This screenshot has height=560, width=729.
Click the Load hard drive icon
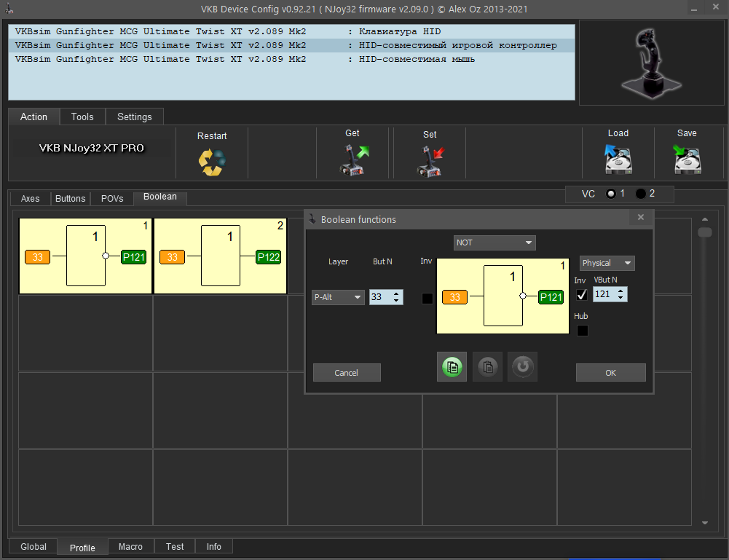[x=618, y=159]
